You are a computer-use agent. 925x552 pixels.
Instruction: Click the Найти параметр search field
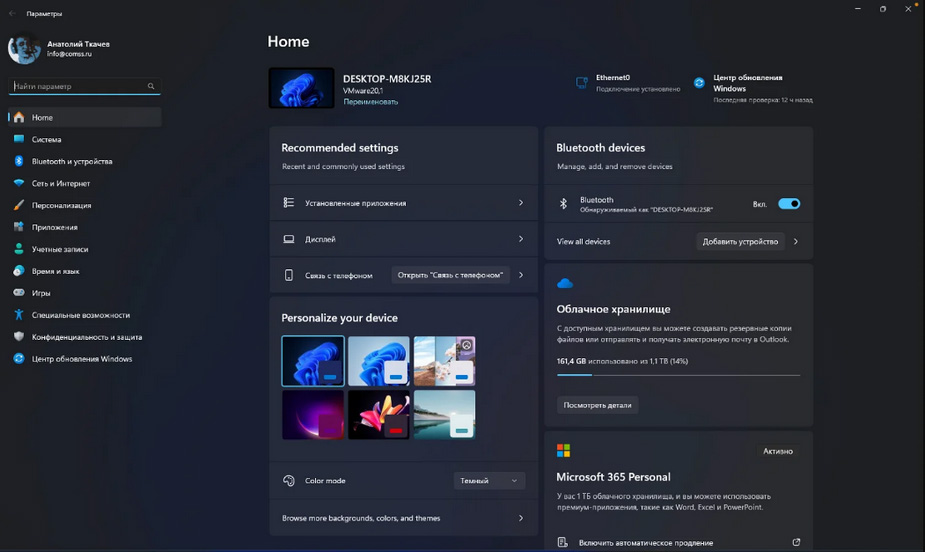84,86
